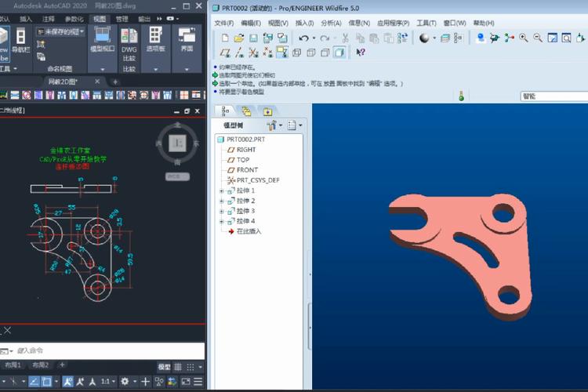588x392 pixels.
Task: Select shaded display style icon
Action: 339,53
